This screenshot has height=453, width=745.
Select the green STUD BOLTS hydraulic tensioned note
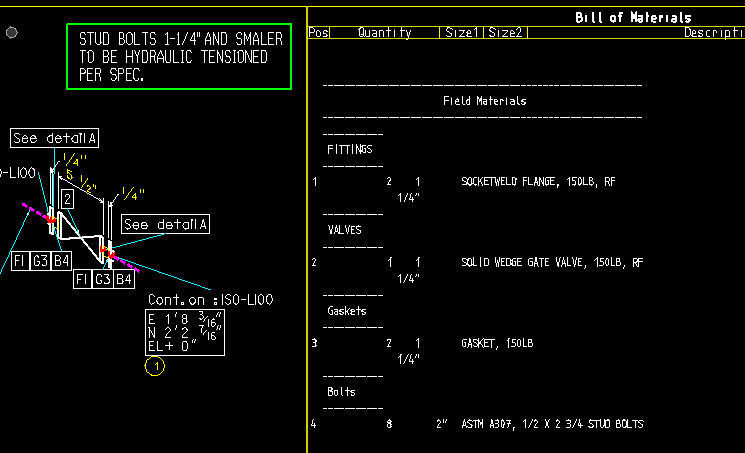[x=179, y=57]
